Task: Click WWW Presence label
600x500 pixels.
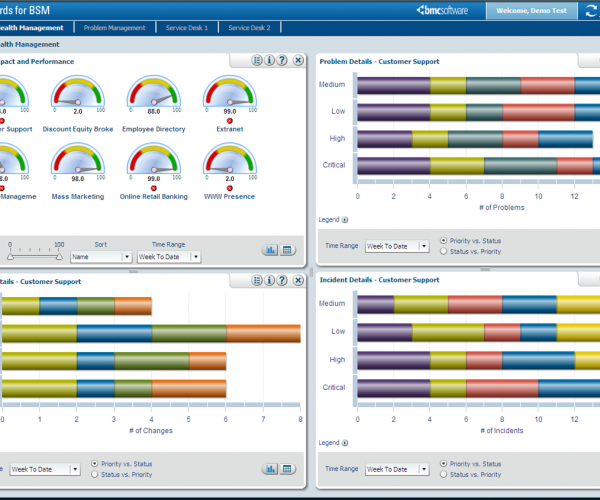Action: point(230,197)
